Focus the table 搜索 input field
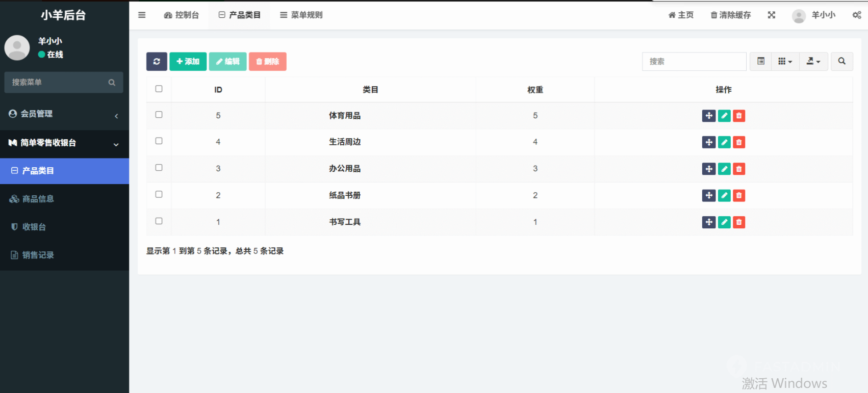This screenshot has width=868, height=393. point(694,61)
